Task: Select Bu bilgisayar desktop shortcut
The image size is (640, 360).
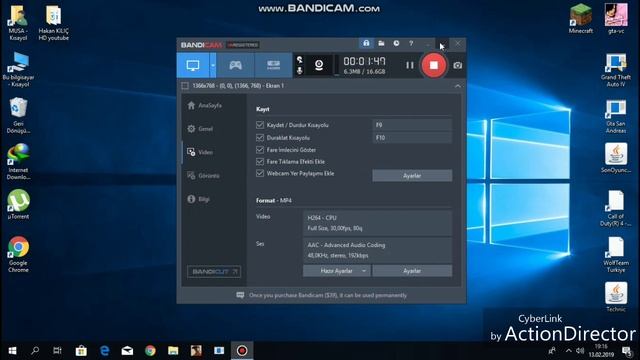Action: 18,69
